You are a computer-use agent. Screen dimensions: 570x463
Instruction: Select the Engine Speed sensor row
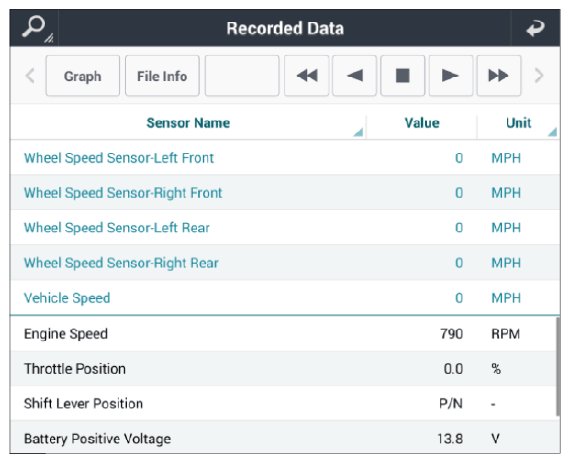pyautogui.click(x=285, y=333)
